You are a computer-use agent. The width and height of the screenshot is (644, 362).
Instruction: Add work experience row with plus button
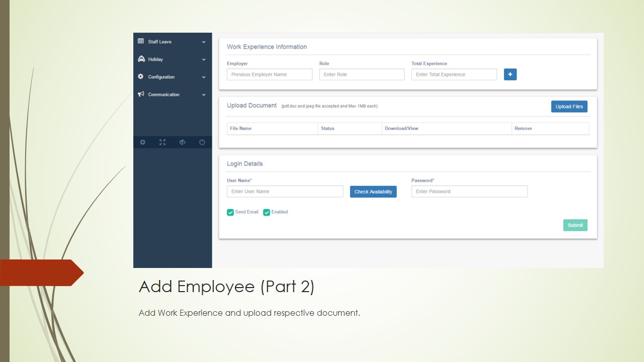(x=510, y=74)
